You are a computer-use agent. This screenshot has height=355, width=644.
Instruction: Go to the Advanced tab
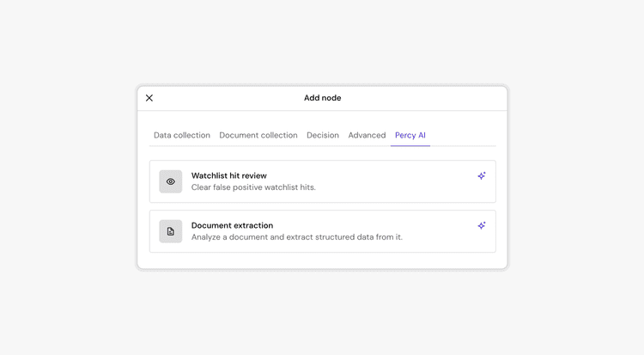367,135
